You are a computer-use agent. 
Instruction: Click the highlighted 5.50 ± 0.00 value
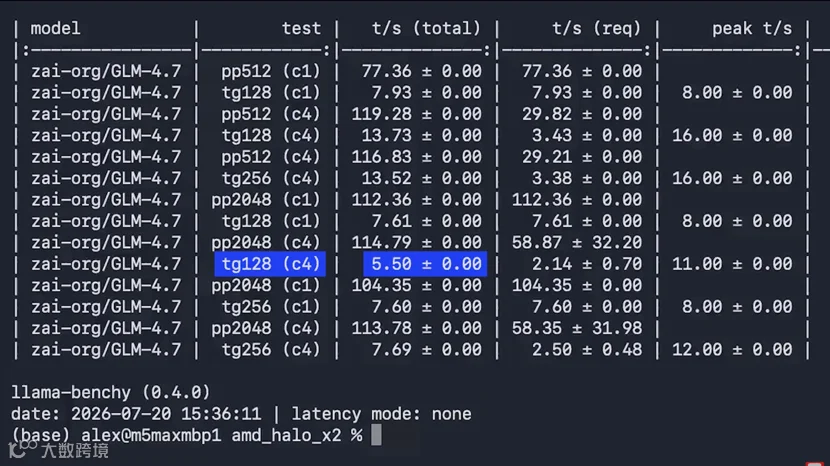(425, 264)
